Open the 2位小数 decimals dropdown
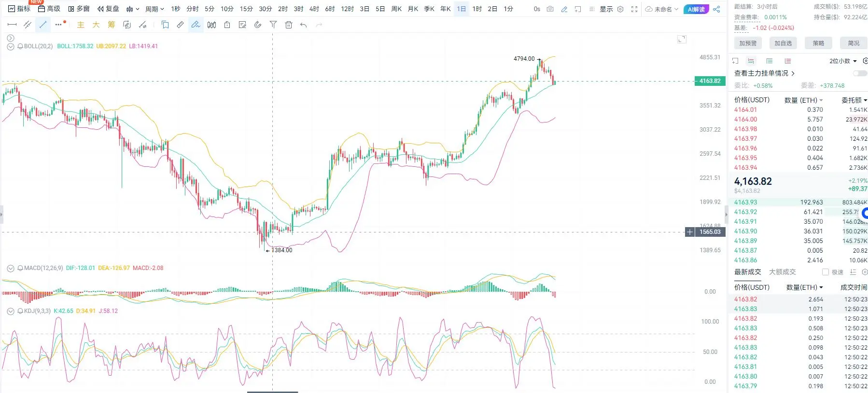868x393 pixels. point(843,61)
